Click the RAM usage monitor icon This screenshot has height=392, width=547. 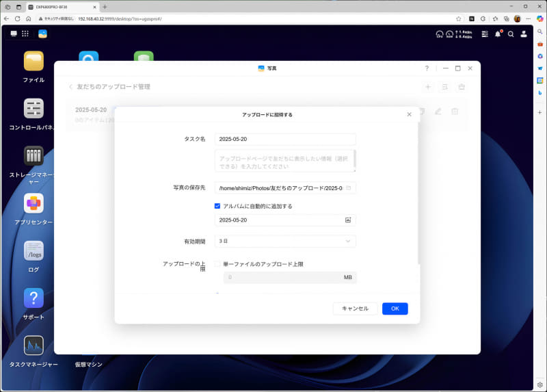[x=449, y=34]
